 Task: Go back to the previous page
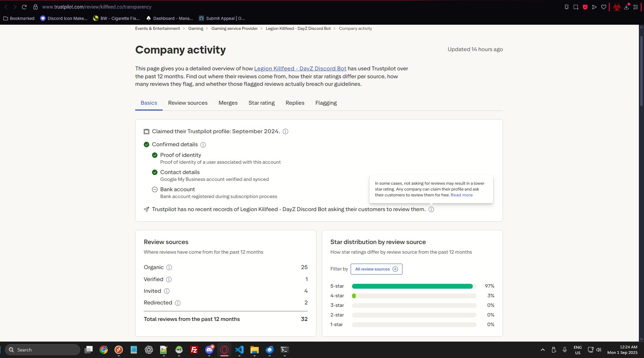tap(6, 7)
